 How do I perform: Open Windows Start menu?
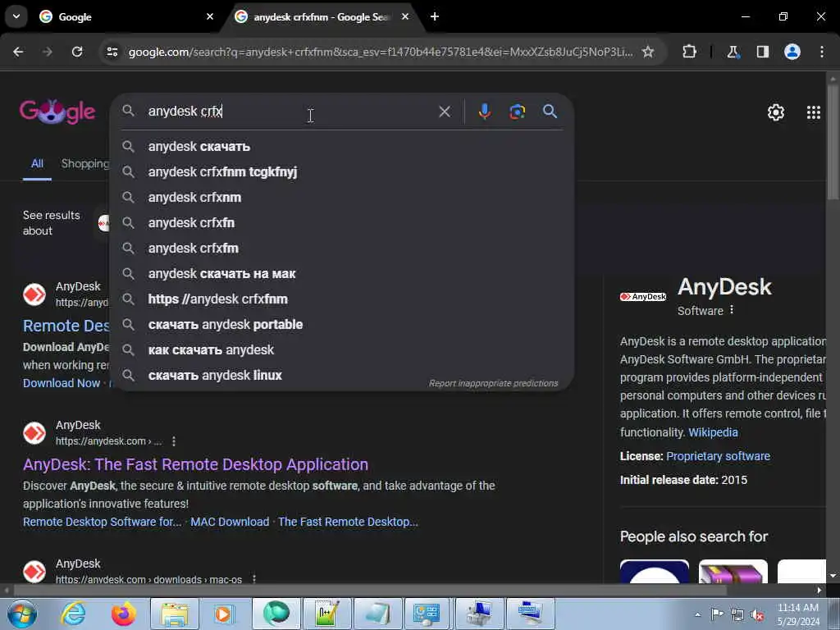pyautogui.click(x=22, y=614)
